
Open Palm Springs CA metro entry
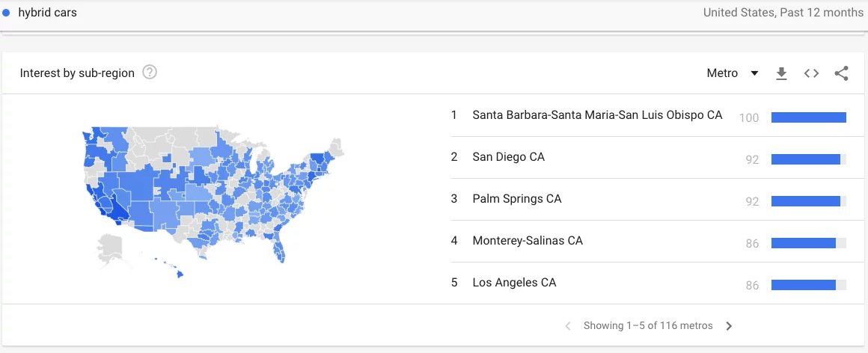[516, 199]
